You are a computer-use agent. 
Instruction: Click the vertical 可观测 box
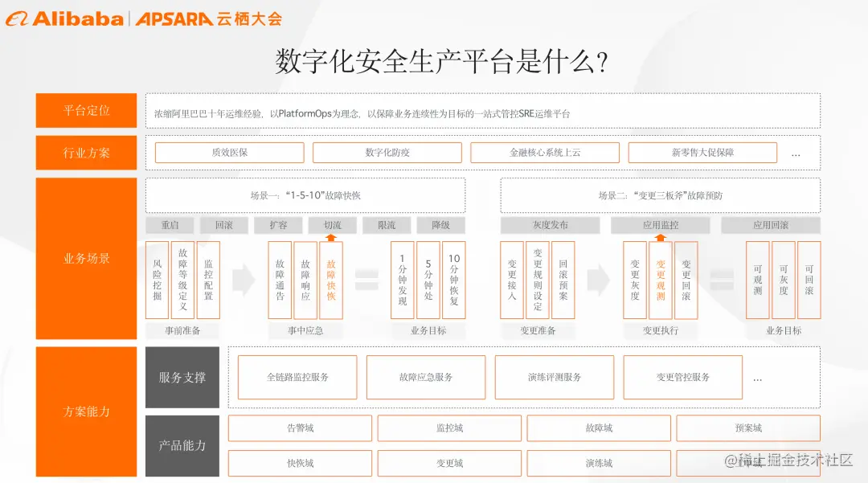(758, 280)
